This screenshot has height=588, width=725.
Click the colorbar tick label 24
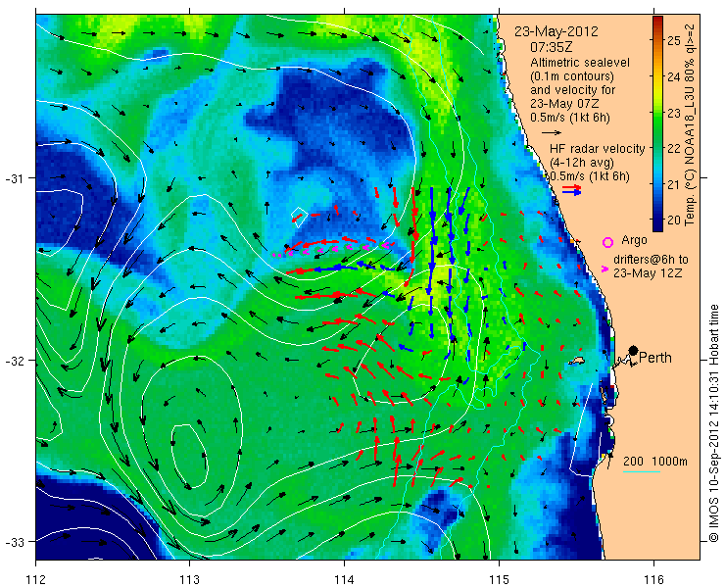coord(674,76)
